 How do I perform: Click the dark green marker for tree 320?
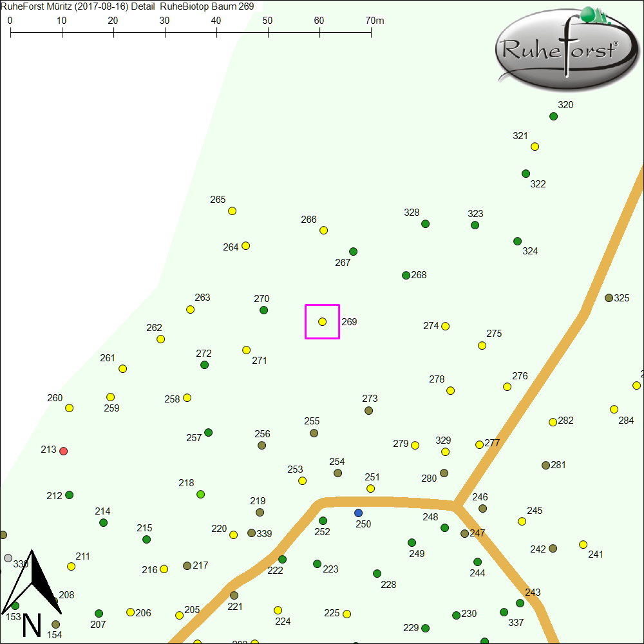pyautogui.click(x=553, y=117)
